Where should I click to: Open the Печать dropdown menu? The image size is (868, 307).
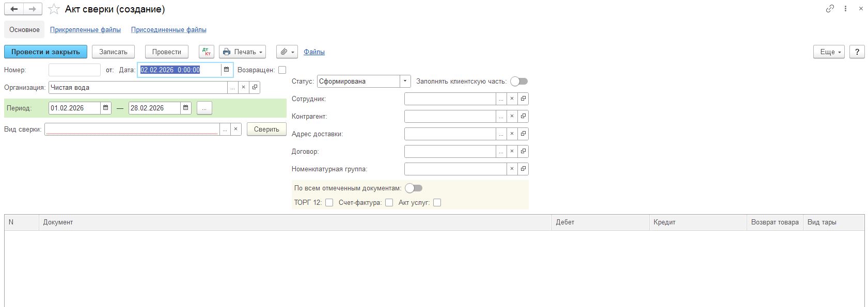(242, 52)
